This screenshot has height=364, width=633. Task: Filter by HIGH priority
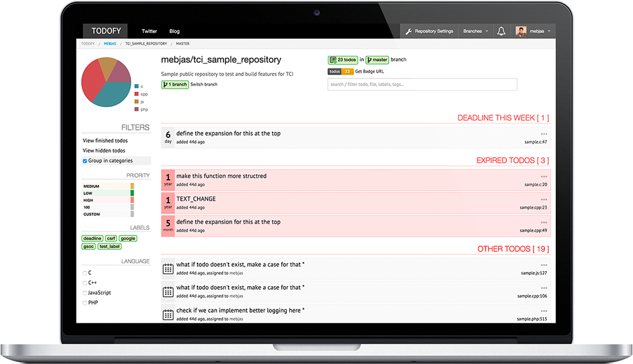(x=108, y=200)
